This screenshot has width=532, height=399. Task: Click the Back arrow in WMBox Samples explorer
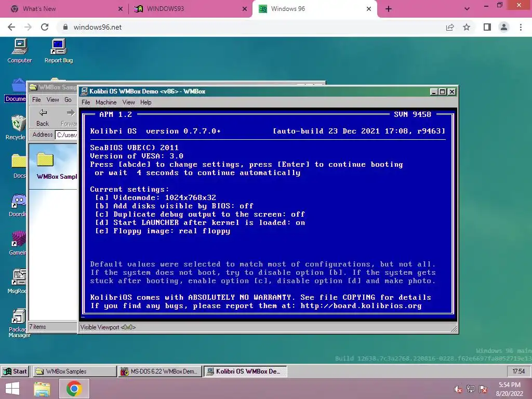(x=43, y=117)
